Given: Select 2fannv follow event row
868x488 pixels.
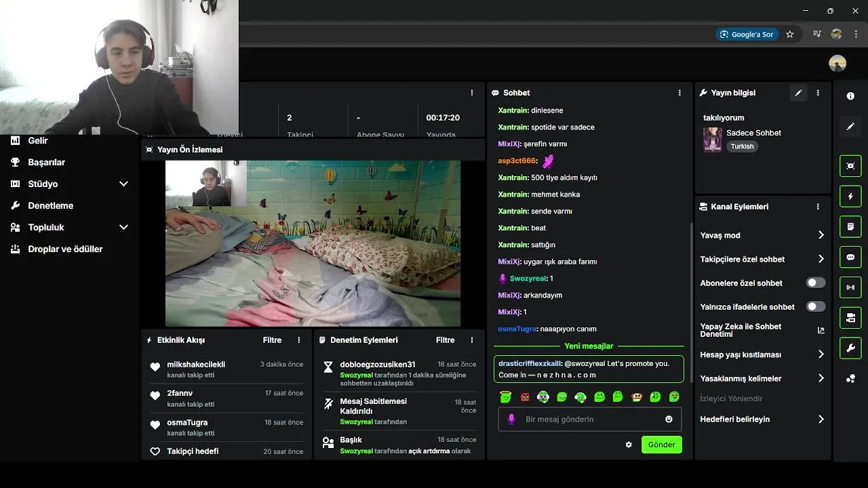Looking at the screenshot, I should click(x=226, y=398).
